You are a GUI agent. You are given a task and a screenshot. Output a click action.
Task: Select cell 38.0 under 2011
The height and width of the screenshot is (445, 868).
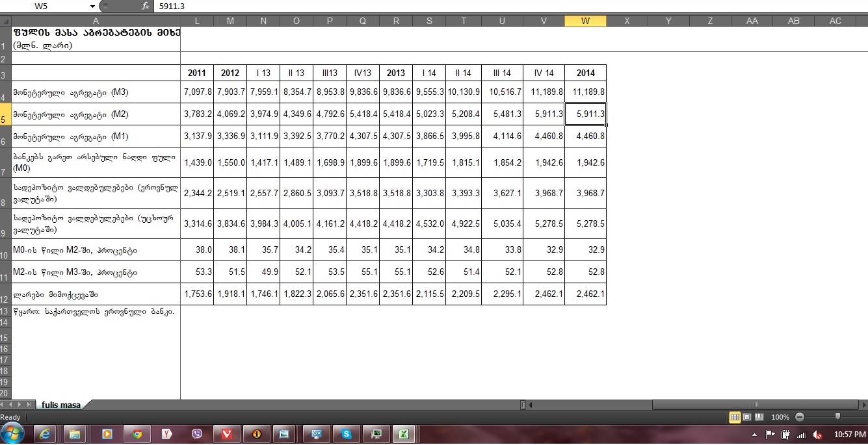pyautogui.click(x=197, y=250)
